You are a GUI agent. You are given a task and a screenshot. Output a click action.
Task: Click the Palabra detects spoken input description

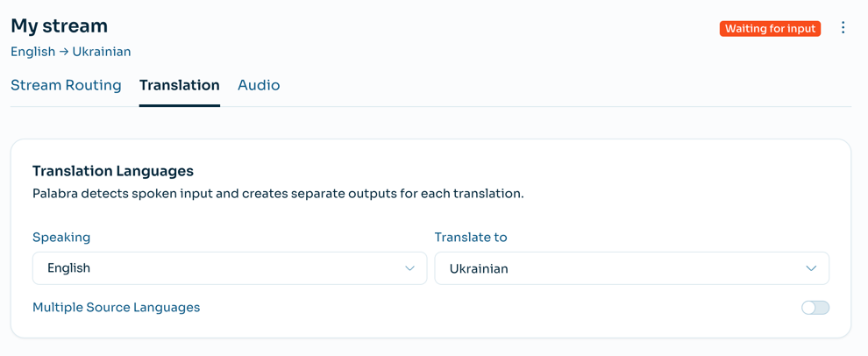[x=278, y=194]
